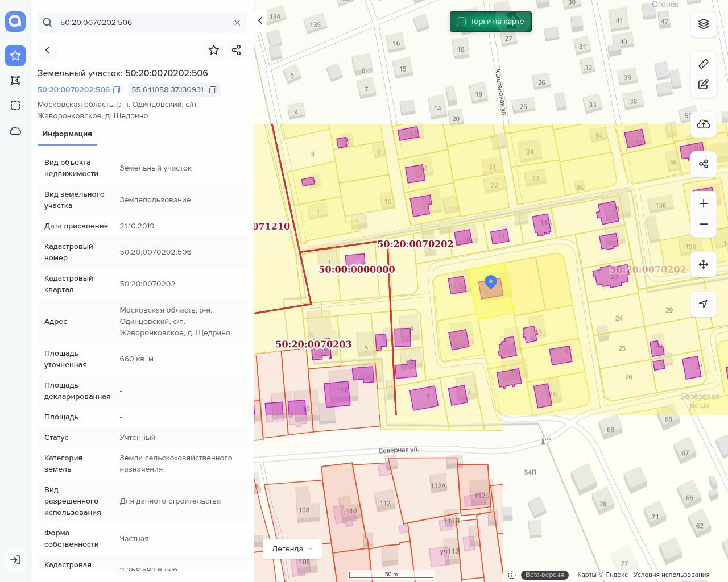The width and height of the screenshot is (728, 582).
Task: Share parcel using the panel share icon
Action: (237, 50)
